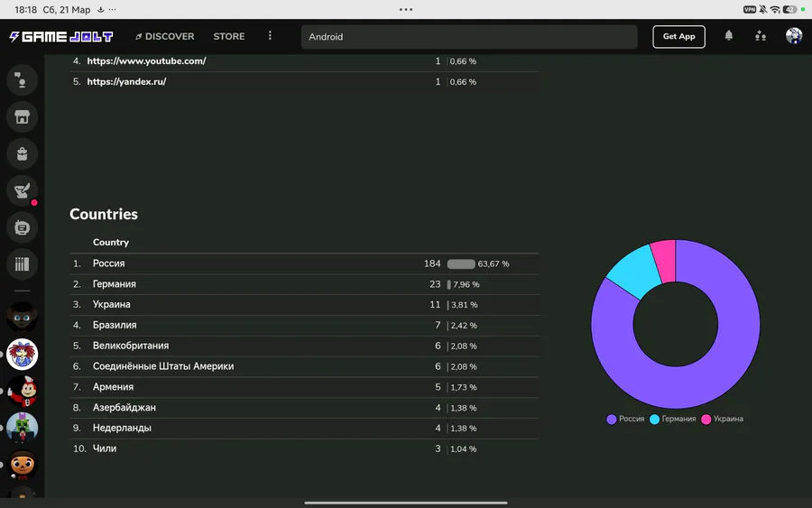Focus the search field containing Android

pyautogui.click(x=469, y=37)
